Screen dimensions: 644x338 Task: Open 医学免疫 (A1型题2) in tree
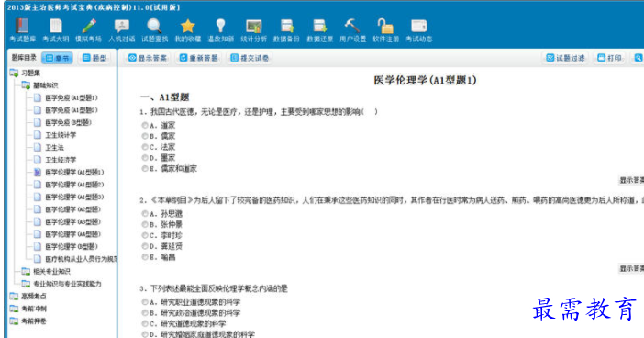pos(66,110)
